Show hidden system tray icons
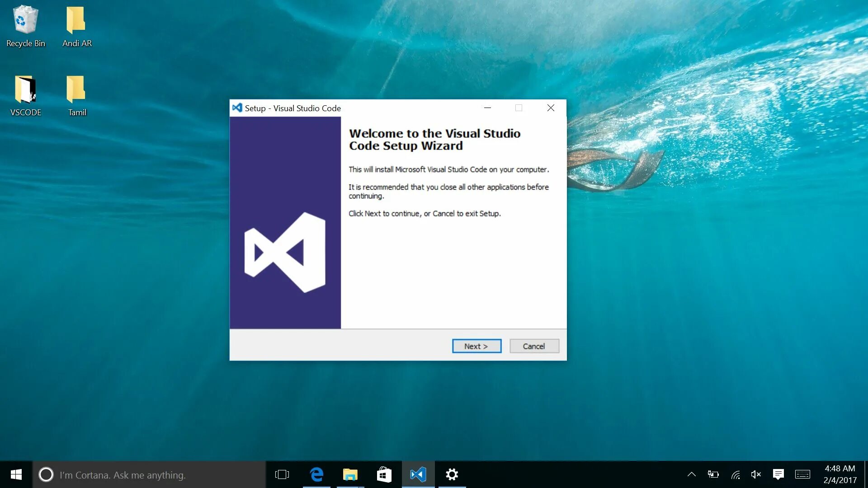 692,474
